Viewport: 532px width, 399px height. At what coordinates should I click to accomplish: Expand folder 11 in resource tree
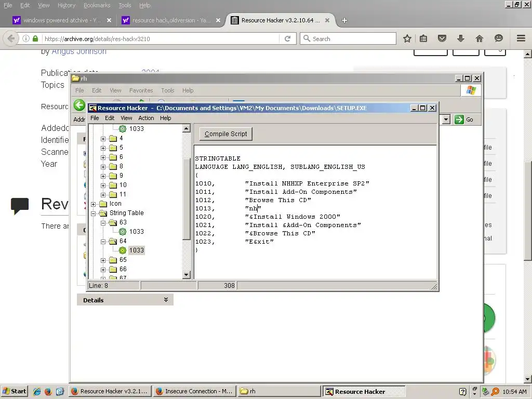click(x=103, y=195)
